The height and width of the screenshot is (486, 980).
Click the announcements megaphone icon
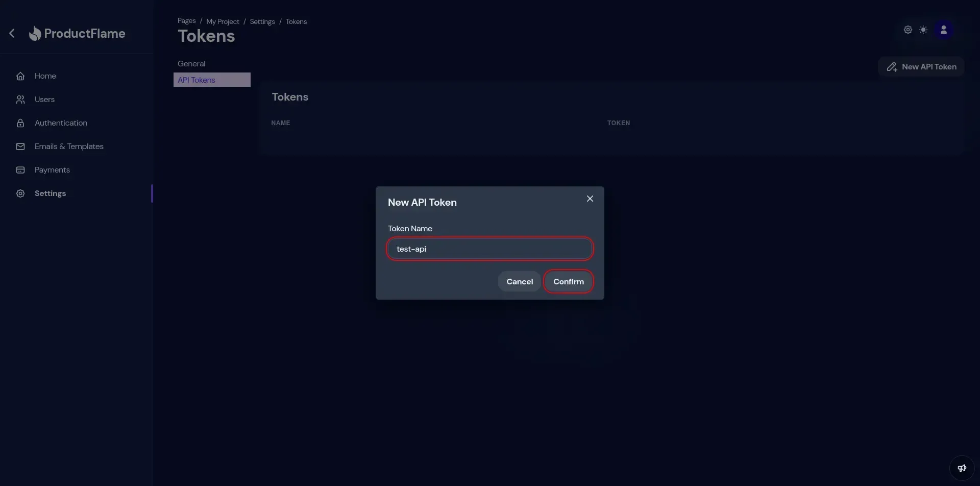click(962, 468)
